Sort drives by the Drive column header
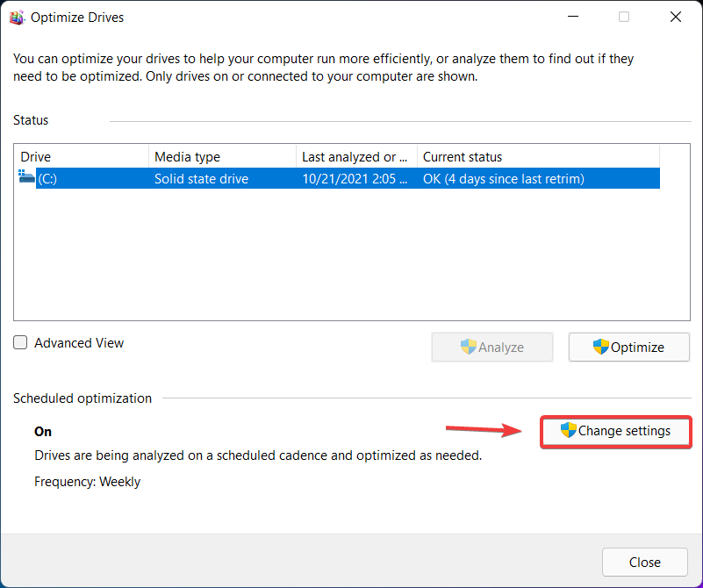 point(79,156)
